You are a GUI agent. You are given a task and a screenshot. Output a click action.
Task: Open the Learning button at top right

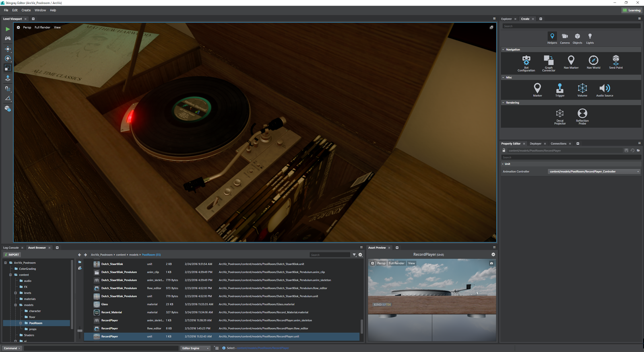[x=632, y=10]
